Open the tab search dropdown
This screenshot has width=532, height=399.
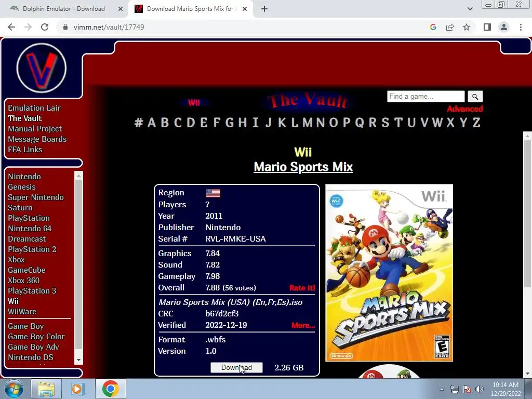470,9
